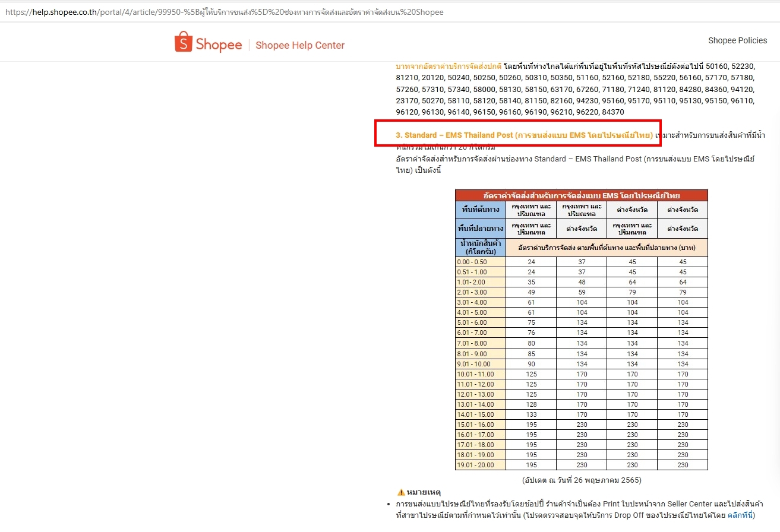The width and height of the screenshot is (780, 532).
Task: Click the "น้ำหนักสินค้า (กิโลกรัม)" header cell
Action: point(481,248)
